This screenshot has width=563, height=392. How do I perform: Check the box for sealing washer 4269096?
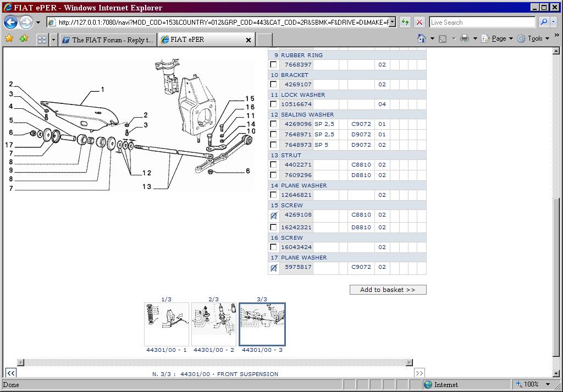(x=274, y=124)
